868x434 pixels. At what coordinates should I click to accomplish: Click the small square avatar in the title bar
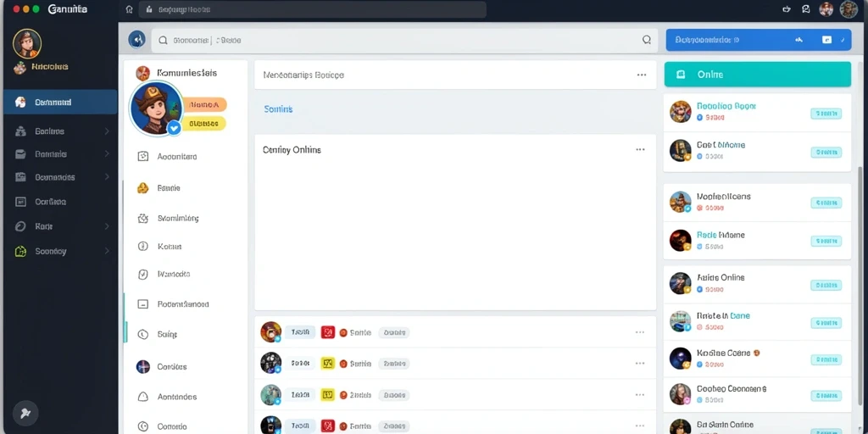[x=826, y=9]
